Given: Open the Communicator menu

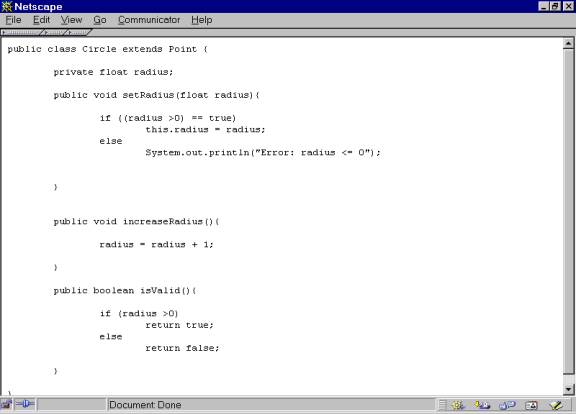Looking at the screenshot, I should point(149,20).
